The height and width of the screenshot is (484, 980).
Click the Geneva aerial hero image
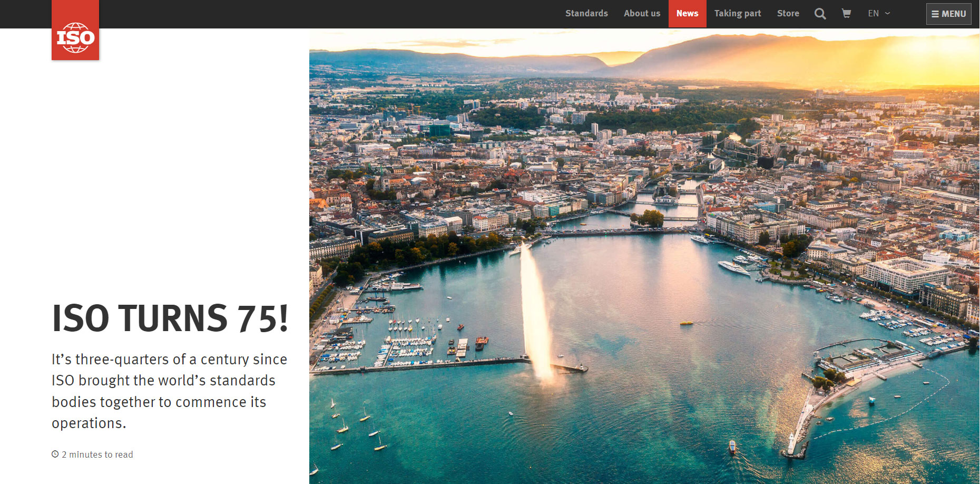pos(644,256)
